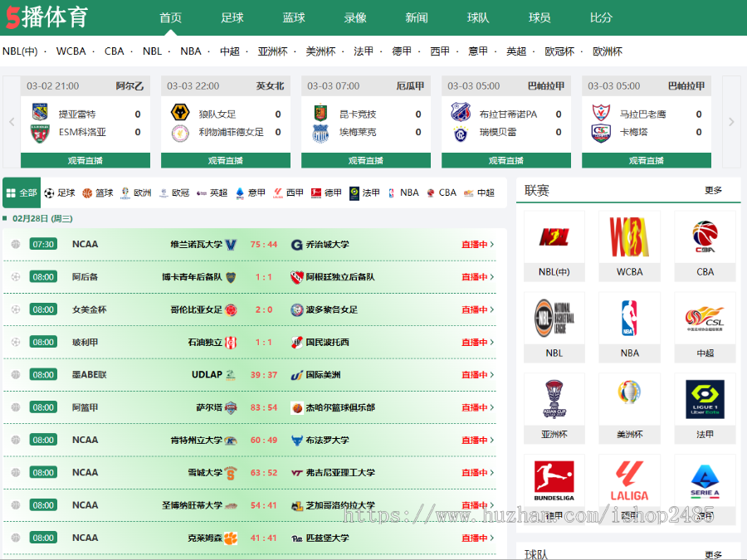747x560 pixels.
Task: Expand 克莱姆森 match live arrow
Action: [x=492, y=538]
